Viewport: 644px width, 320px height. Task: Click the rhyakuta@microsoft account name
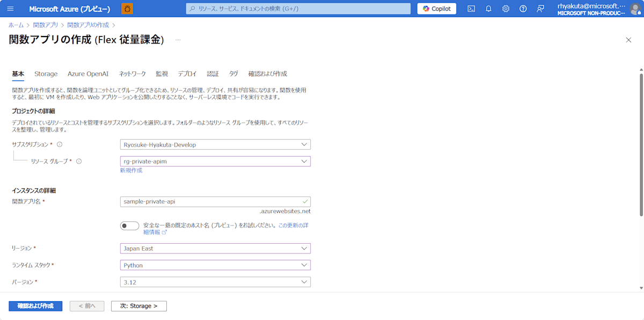[591, 5]
